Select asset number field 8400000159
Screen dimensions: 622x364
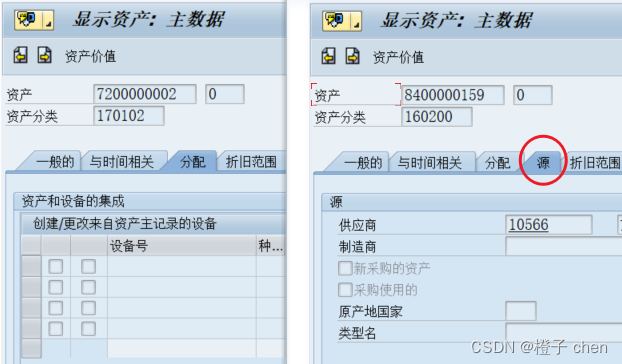coord(453,95)
